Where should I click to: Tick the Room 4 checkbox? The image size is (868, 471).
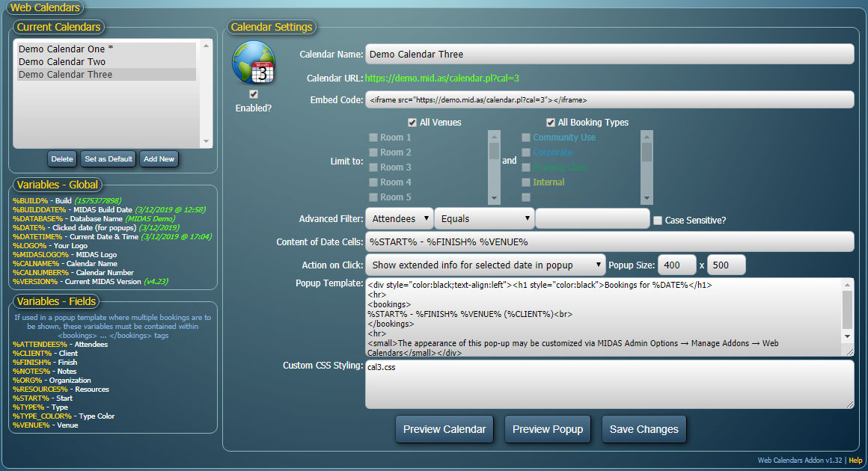point(373,182)
